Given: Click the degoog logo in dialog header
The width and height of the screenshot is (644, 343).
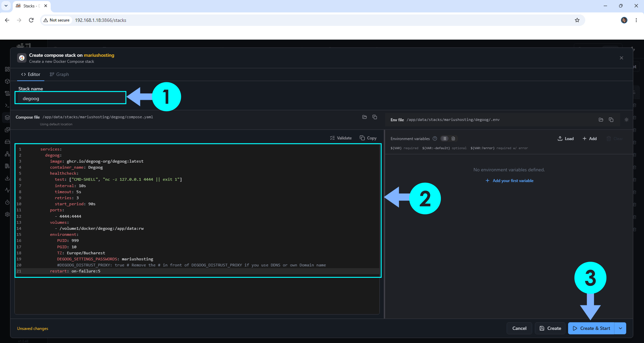Looking at the screenshot, I should pyautogui.click(x=22, y=58).
